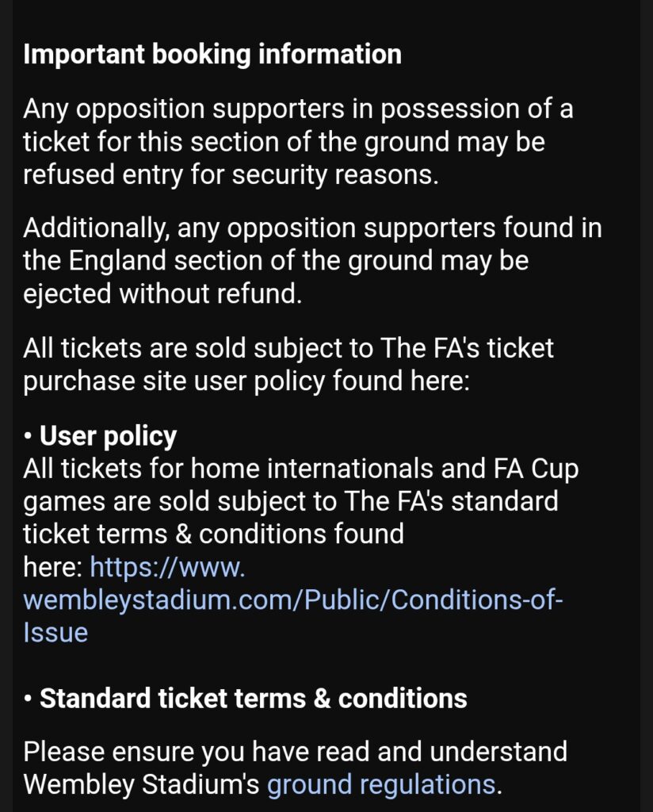Click the 'ticket terms & conditions found' line
The image size is (653, 812).
click(x=213, y=534)
